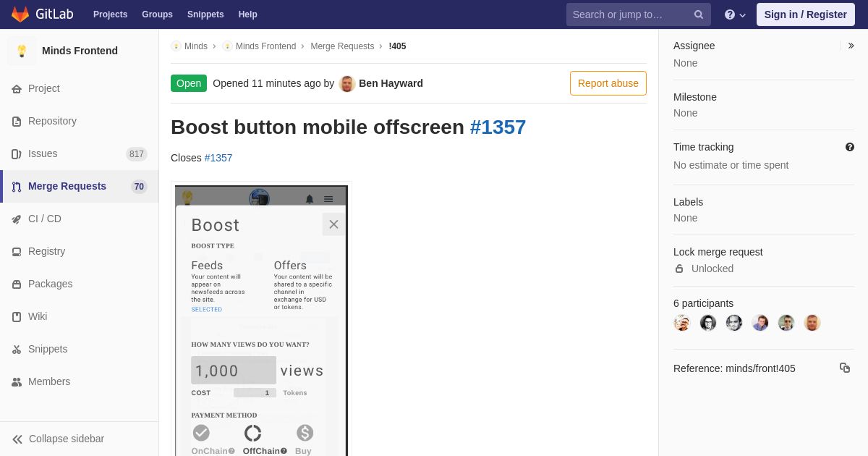Select Merge Requests sidebar tab
Screen dimensions: 868x456
80,186
